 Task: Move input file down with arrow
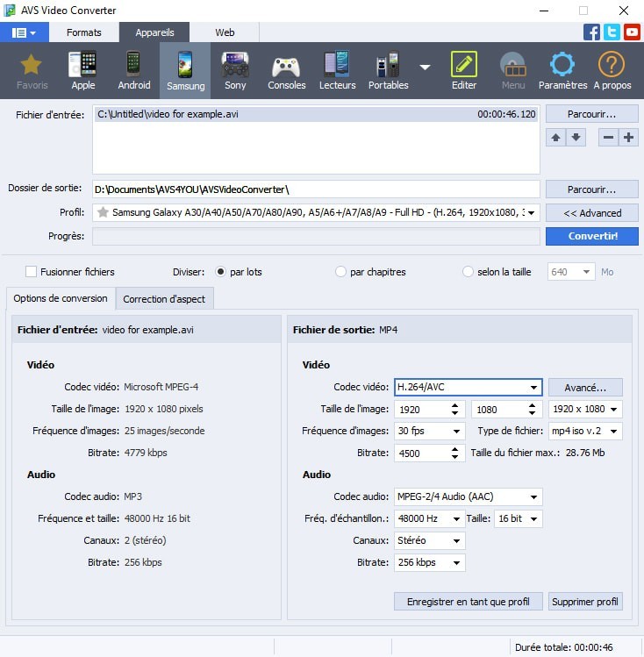click(x=576, y=138)
